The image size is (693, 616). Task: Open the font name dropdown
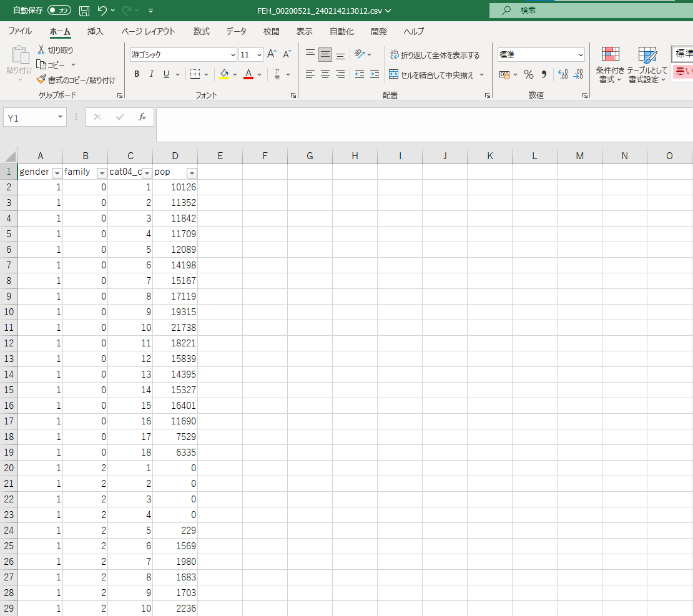[233, 55]
